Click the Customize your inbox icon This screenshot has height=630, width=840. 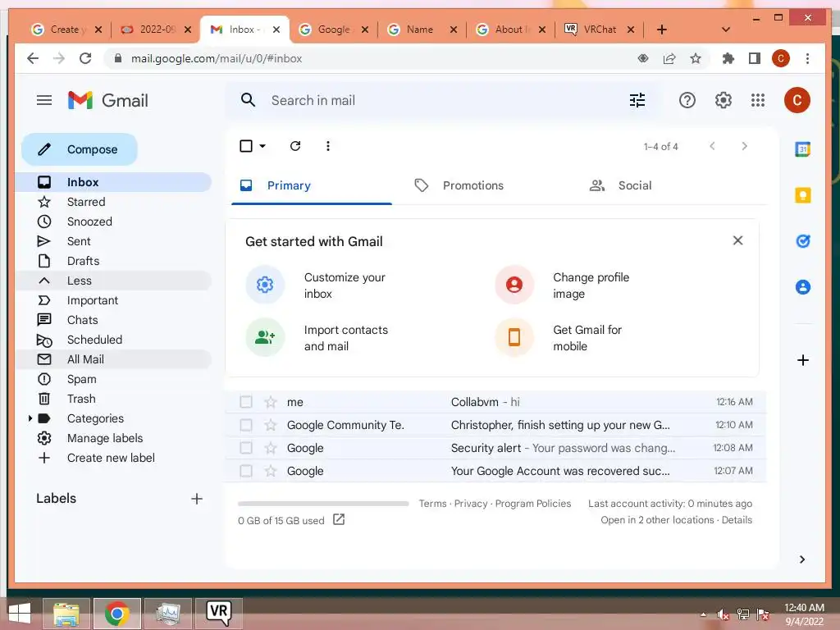pyautogui.click(x=265, y=285)
